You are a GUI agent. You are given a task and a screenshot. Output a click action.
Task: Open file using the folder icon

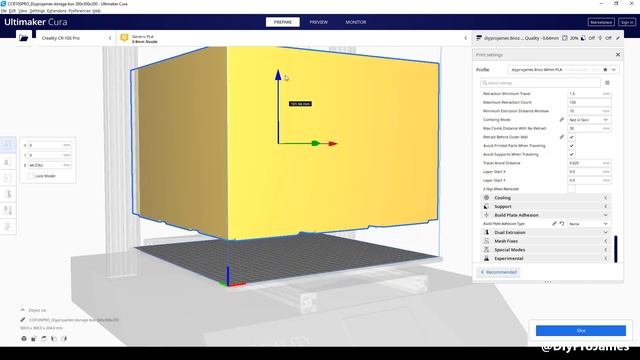pos(24,38)
